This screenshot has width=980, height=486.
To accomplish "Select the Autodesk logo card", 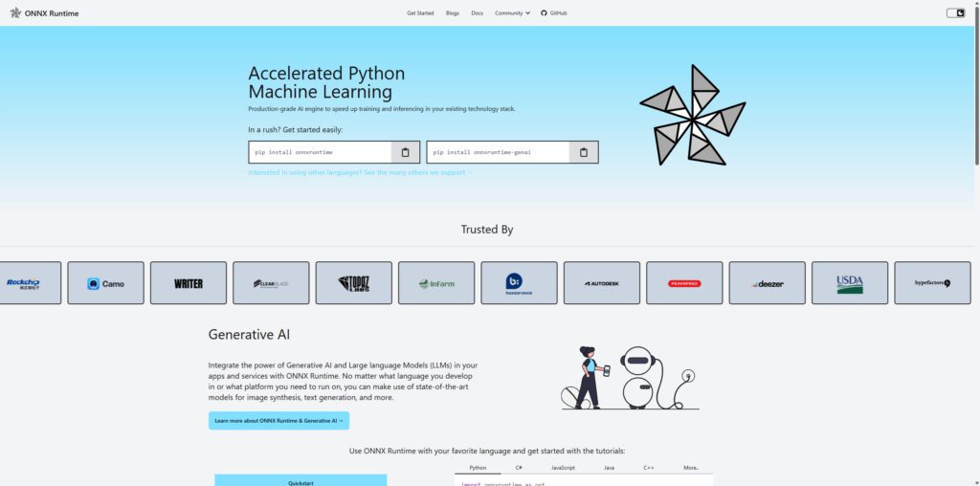I will [x=601, y=283].
